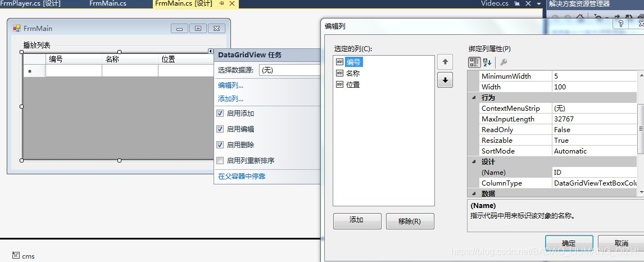Collapse the 设计 property category
The image size is (644, 262).
pos(474,162)
